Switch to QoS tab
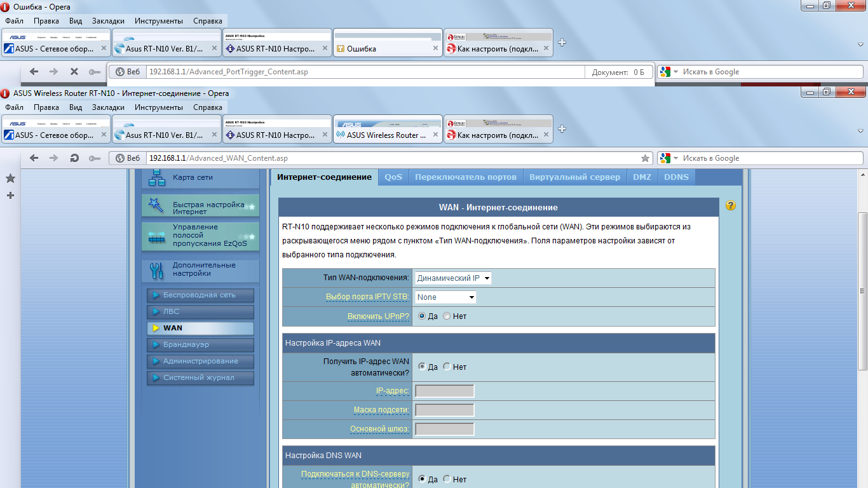The height and width of the screenshot is (488, 868). [x=393, y=177]
